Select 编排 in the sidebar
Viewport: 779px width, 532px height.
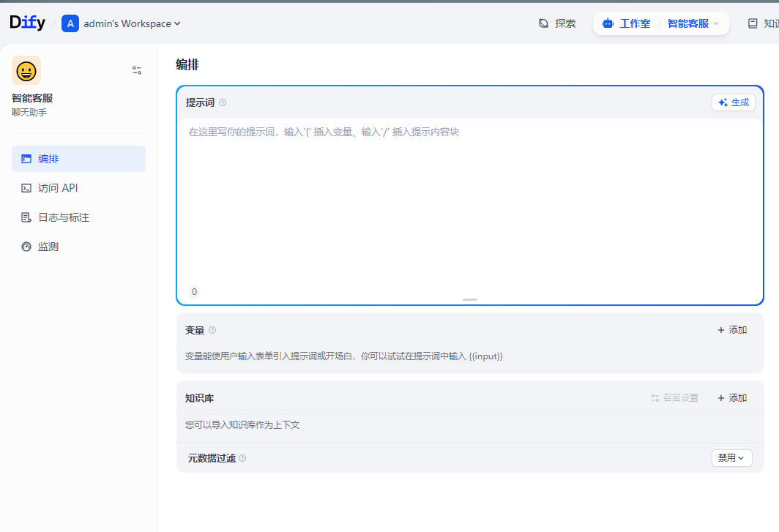click(78, 159)
